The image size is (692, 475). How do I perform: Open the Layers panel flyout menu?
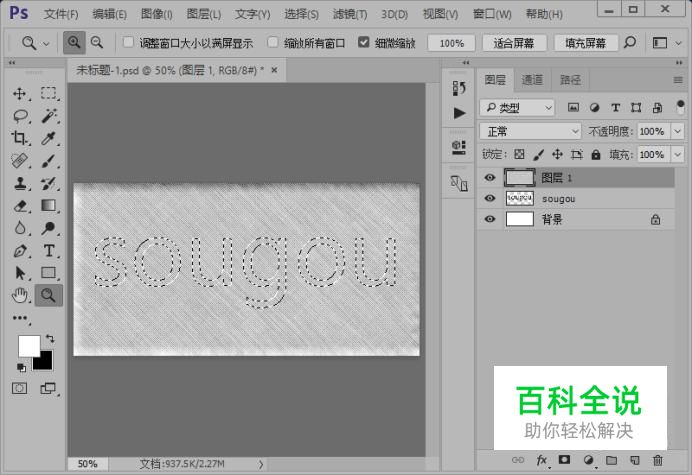coord(678,80)
